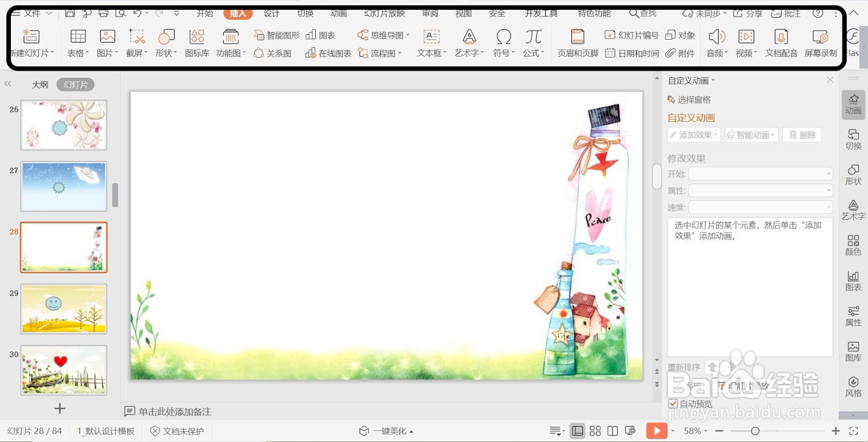Click the zoom slider handle
The image size is (868, 442).
tap(755, 431)
